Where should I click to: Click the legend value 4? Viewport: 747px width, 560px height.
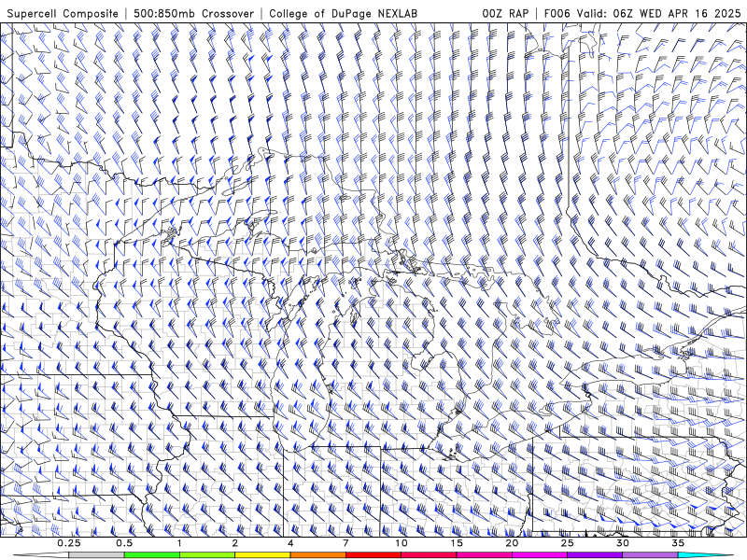point(290,543)
